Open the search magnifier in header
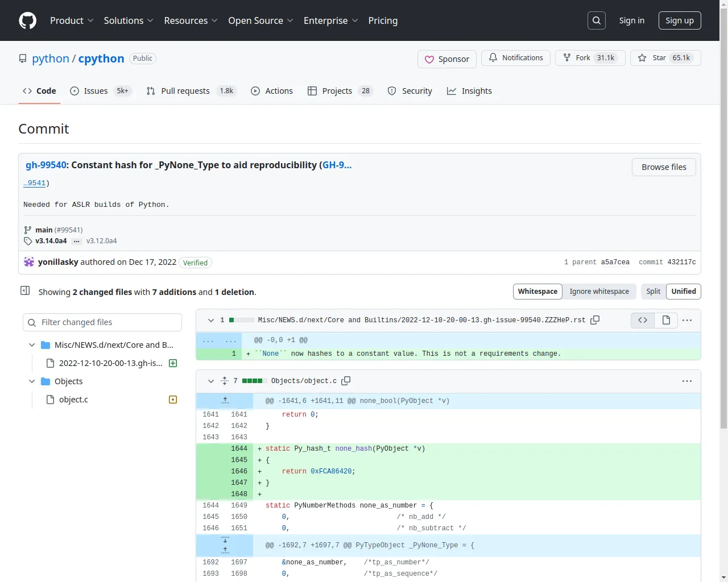728x582 pixels. (x=597, y=20)
